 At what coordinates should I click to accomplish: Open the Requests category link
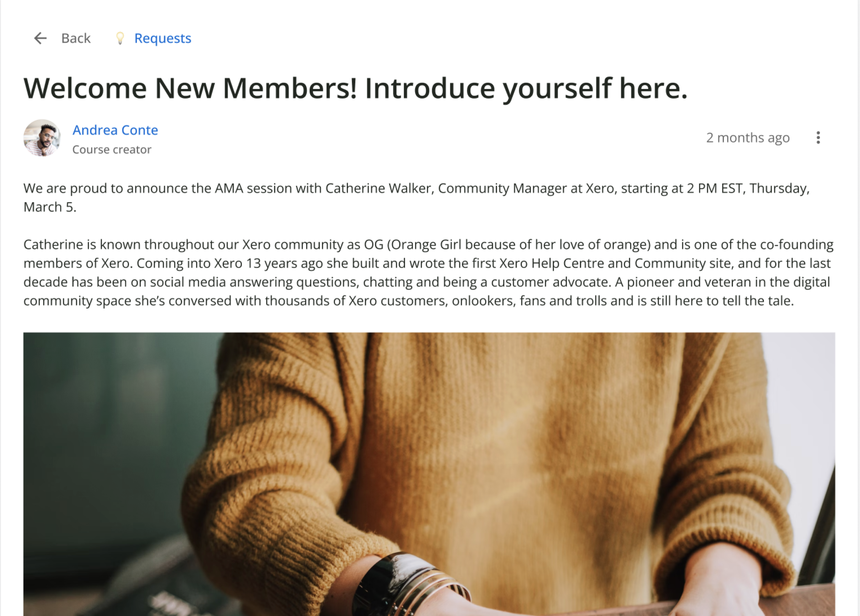(163, 38)
